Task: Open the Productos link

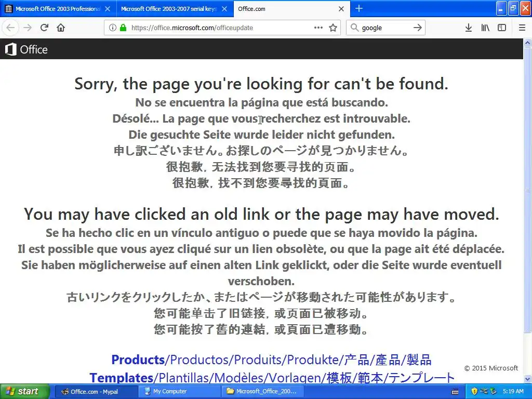Action: 199,360
